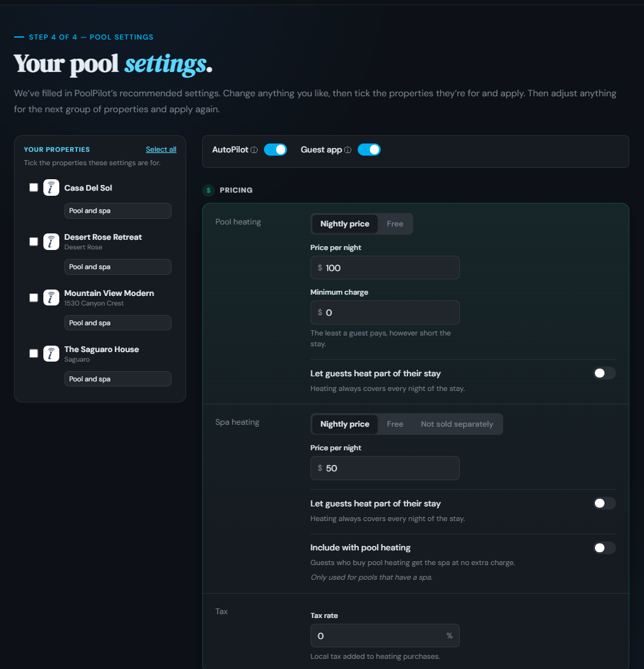The width and height of the screenshot is (644, 669).
Task: Select Not sold separately for spa
Action: (x=457, y=424)
